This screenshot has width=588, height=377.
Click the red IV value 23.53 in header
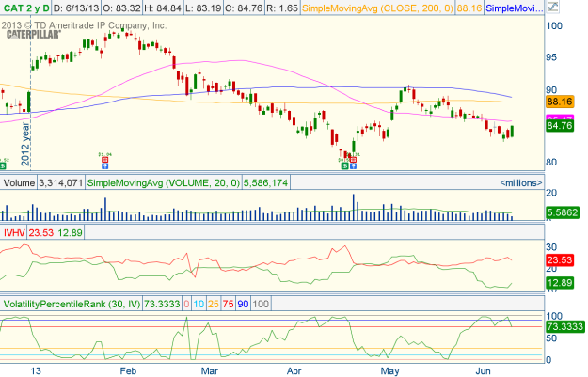(41, 233)
